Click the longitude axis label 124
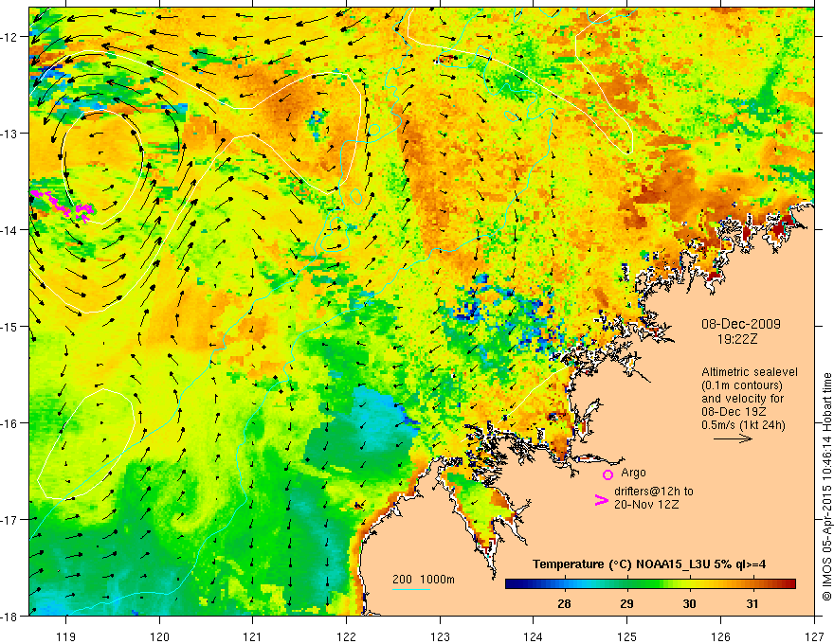The width and height of the screenshot is (834, 644). click(534, 636)
